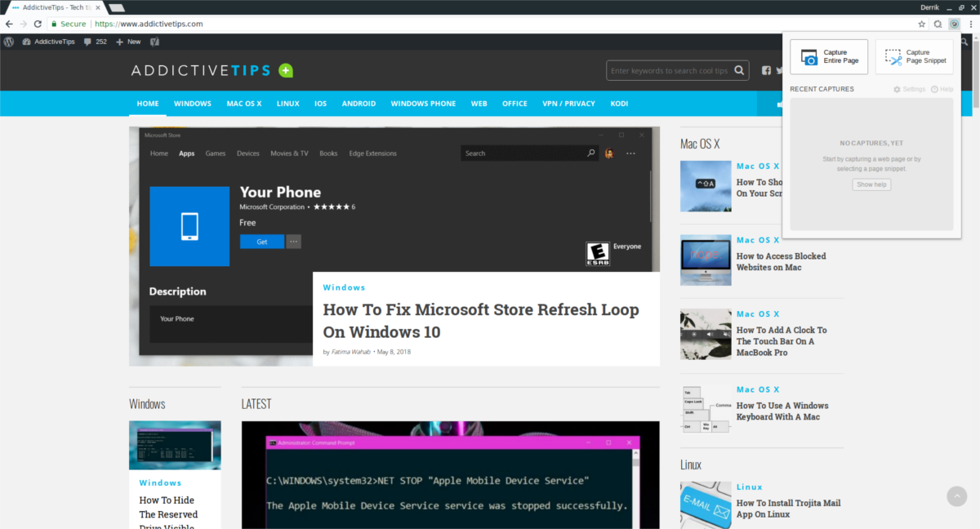Click the Capture Page Snippet scissors icon
This screenshot has width=980, height=529.
point(894,57)
